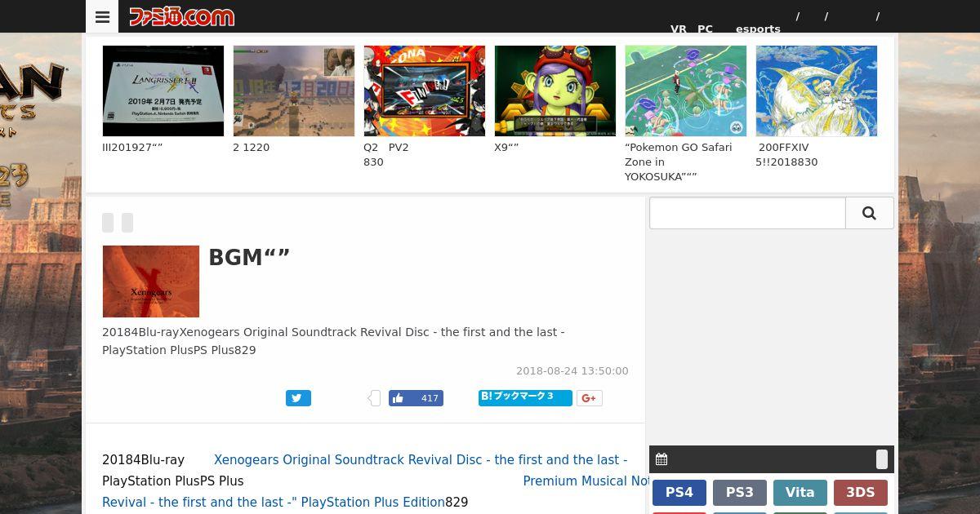This screenshot has height=514, width=980.
Task: Open the PC link in top navigation
Action: coord(705,29)
